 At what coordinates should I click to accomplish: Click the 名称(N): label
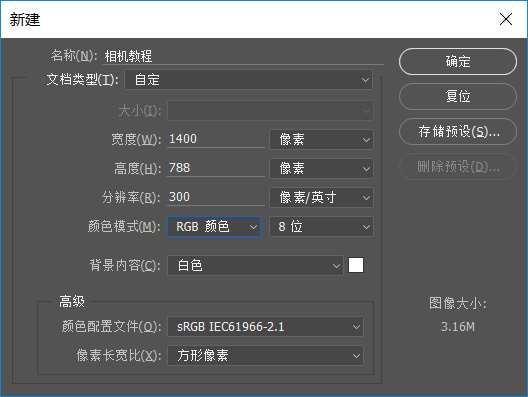[74, 56]
